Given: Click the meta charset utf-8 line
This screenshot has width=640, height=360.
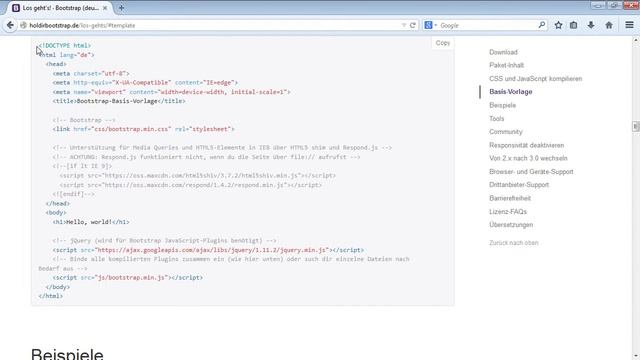Looking at the screenshot, I should 91,73.
